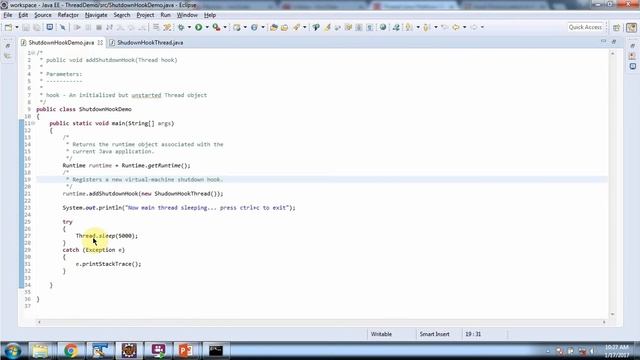Click the Resume debug icon
The height and width of the screenshot is (360, 640).
pyautogui.click(x=77, y=27)
